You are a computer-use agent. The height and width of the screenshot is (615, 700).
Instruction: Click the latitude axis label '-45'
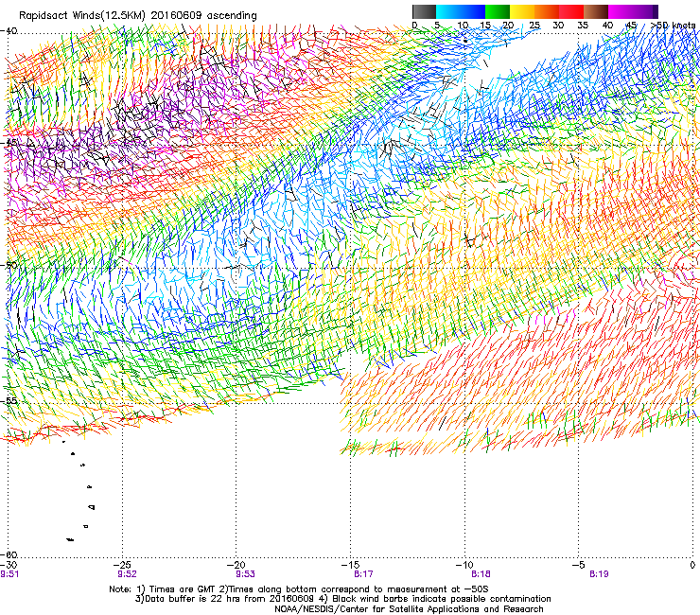point(9,143)
